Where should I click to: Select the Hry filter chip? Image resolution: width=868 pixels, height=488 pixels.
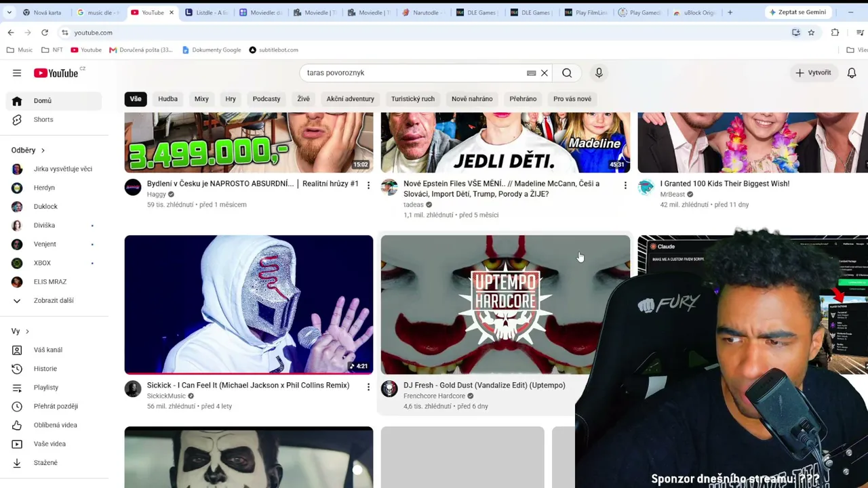click(x=231, y=99)
